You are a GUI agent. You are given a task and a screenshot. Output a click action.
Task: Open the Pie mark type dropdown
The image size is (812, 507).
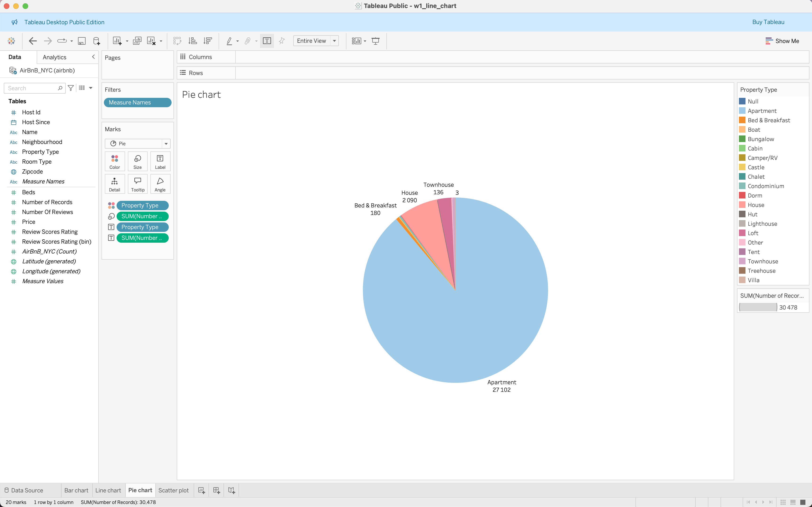click(166, 143)
